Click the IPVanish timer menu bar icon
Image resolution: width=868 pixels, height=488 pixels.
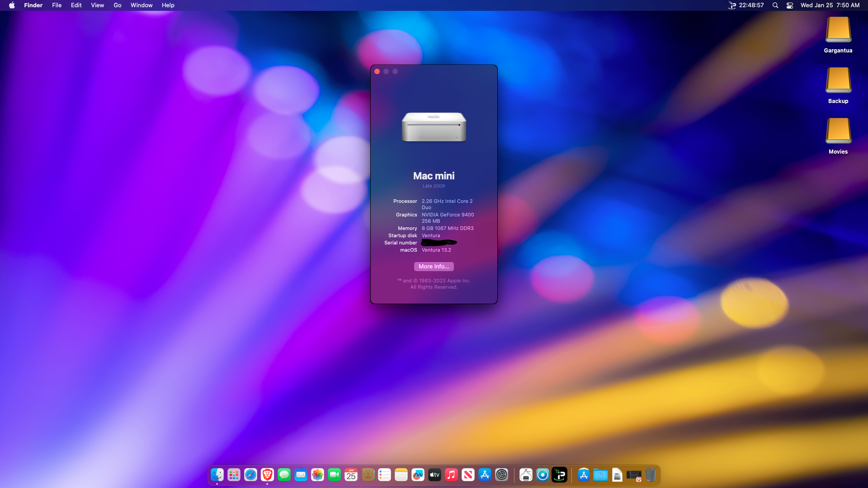click(x=746, y=5)
